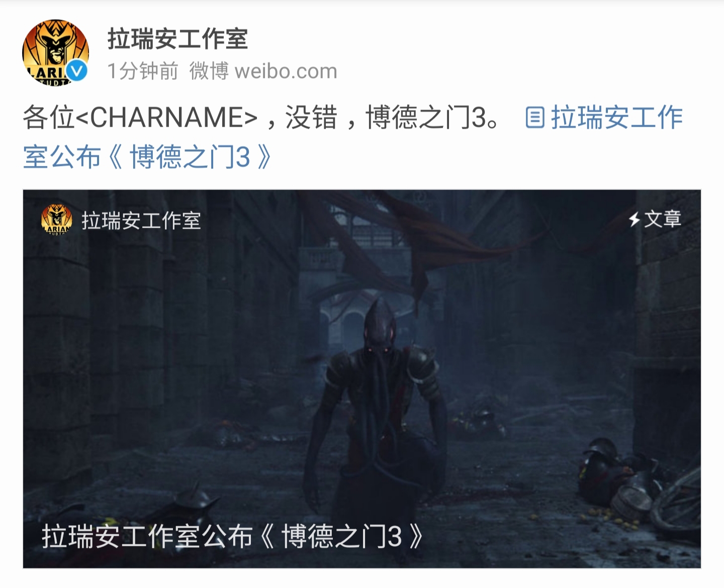Image resolution: width=724 pixels, height=588 pixels.
Task: Open the 微博 weibo.com source label
Action: 263,71
